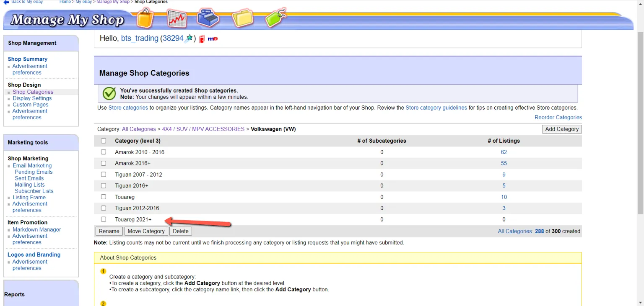Open Listing Frame in sidebar
This screenshot has width=644, height=306.
point(29,198)
